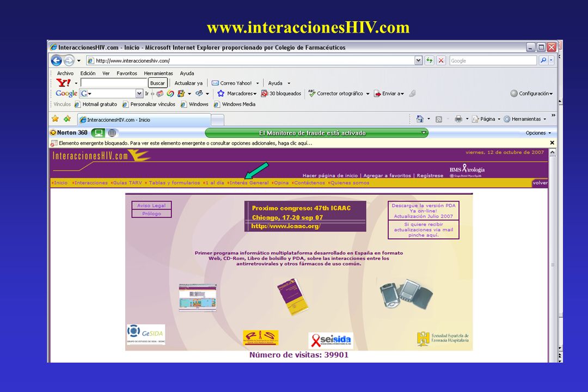Open the Hotmail gratuito link
Screen dimensions: 588x392
96,105
